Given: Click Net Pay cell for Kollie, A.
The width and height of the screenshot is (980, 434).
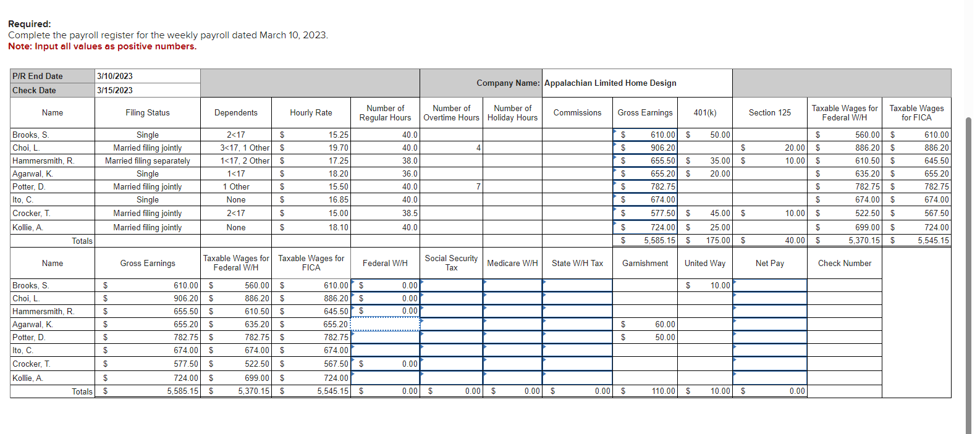Looking at the screenshot, I should [x=769, y=378].
